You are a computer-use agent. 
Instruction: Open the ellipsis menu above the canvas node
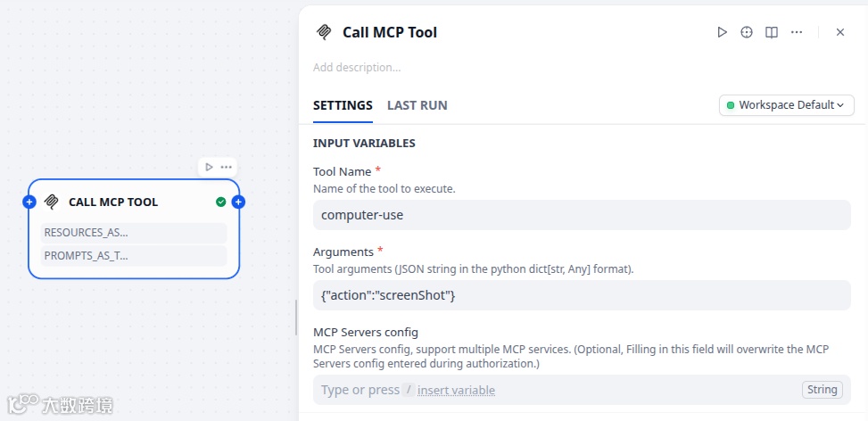click(227, 167)
